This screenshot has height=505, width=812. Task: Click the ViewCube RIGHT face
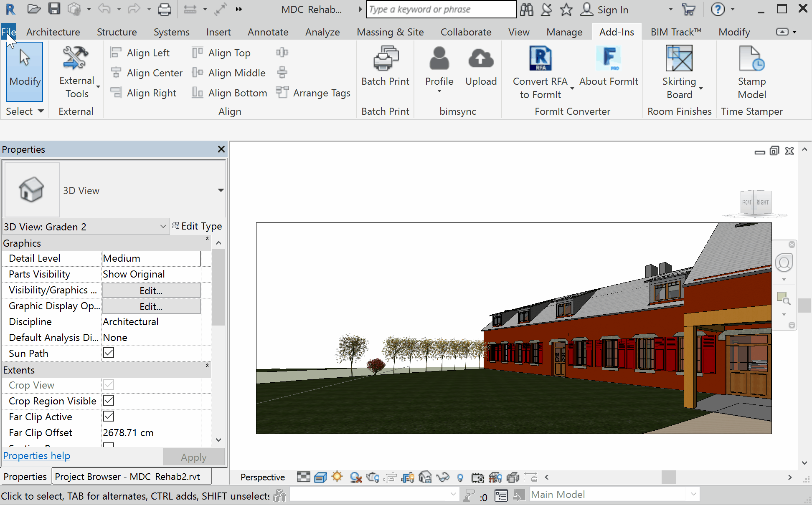(x=762, y=202)
